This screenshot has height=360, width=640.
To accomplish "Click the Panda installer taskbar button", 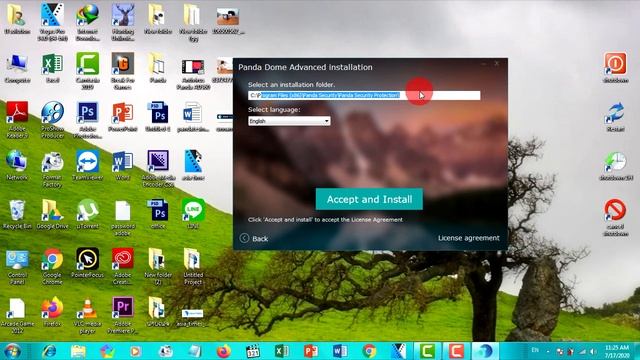I will 485,351.
